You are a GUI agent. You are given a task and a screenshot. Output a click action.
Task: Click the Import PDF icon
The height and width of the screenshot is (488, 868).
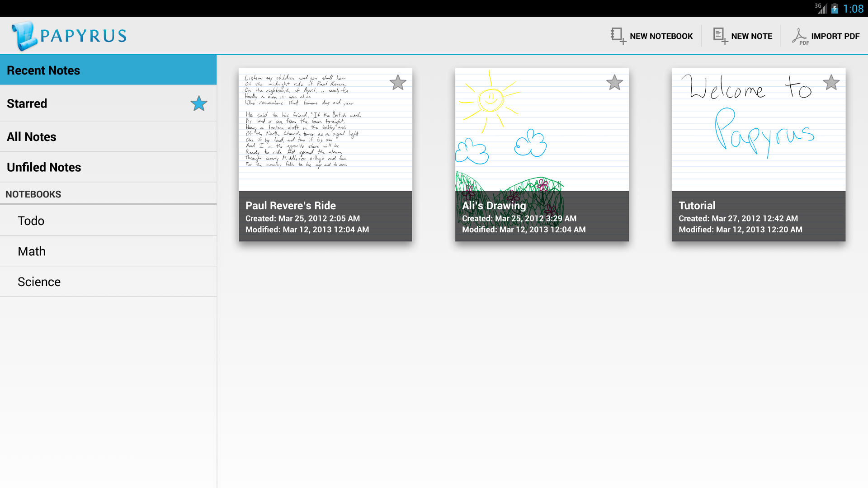pyautogui.click(x=799, y=36)
